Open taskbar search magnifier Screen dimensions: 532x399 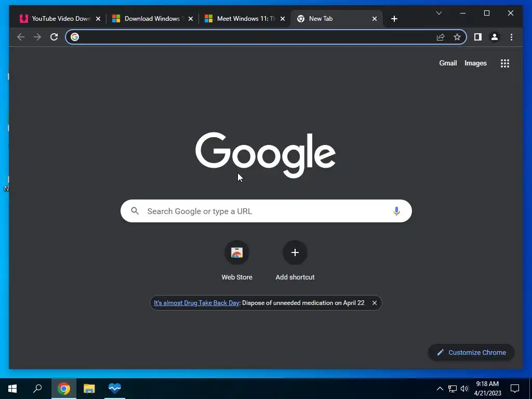(x=37, y=389)
